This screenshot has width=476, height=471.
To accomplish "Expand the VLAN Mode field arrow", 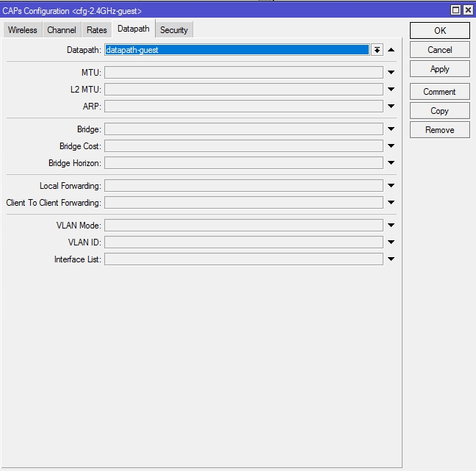I will tap(392, 226).
